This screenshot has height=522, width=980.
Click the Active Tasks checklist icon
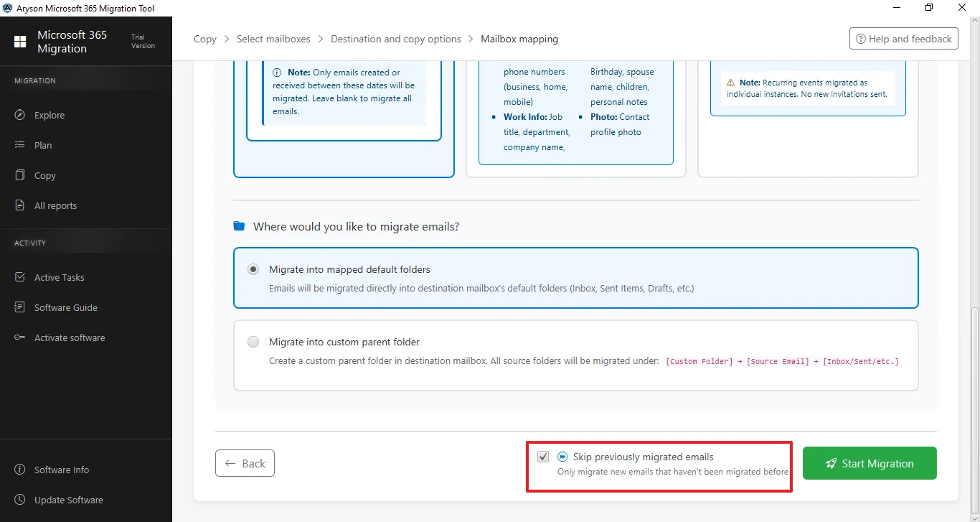pos(20,277)
